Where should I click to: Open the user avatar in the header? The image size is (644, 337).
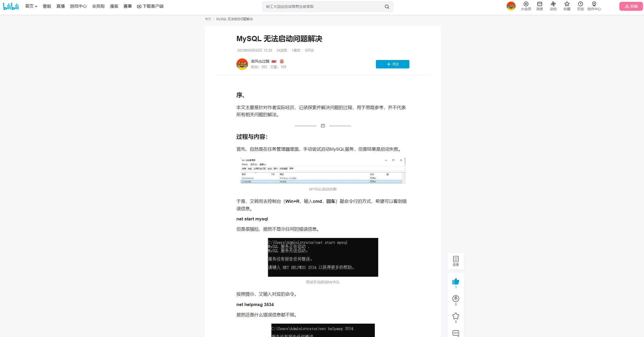pyautogui.click(x=511, y=6)
